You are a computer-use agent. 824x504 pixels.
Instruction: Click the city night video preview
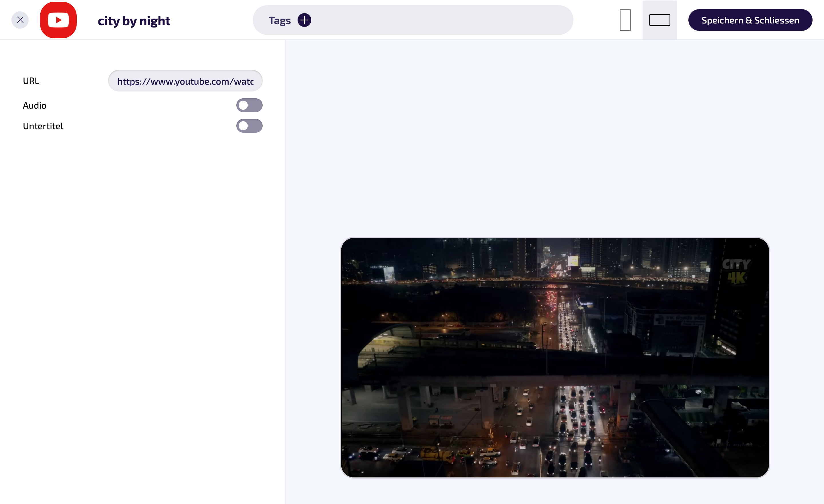(555, 358)
